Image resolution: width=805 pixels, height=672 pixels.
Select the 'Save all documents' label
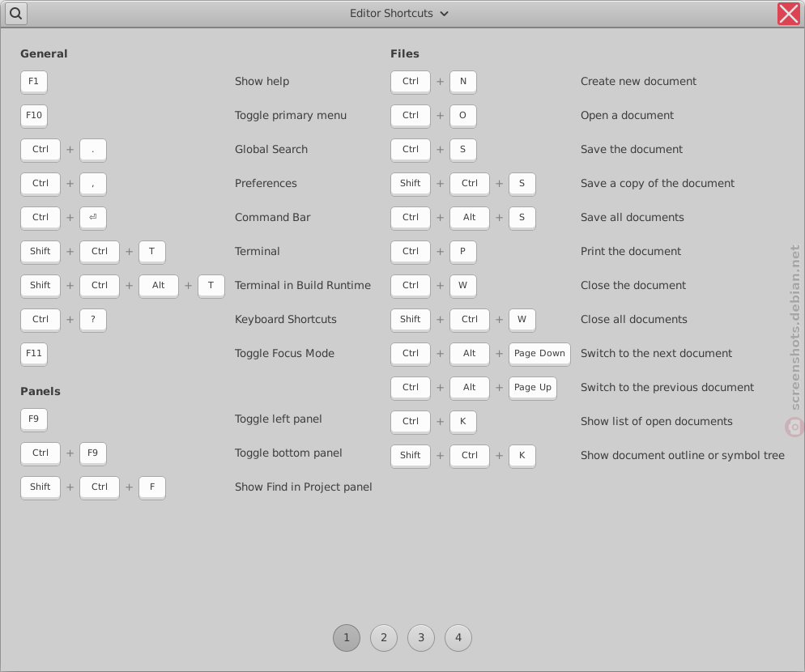(632, 217)
